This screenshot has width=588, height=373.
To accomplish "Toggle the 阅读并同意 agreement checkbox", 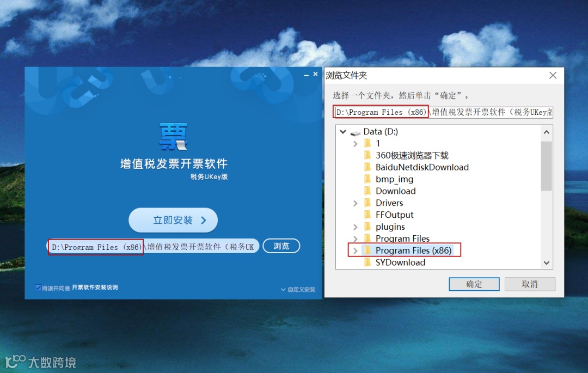I will click(x=38, y=288).
